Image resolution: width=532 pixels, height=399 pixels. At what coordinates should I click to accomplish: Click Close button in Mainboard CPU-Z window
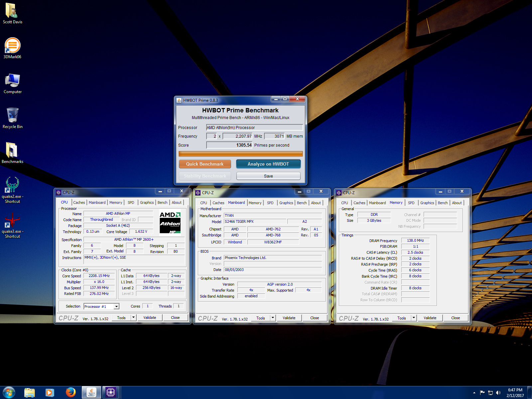click(315, 318)
